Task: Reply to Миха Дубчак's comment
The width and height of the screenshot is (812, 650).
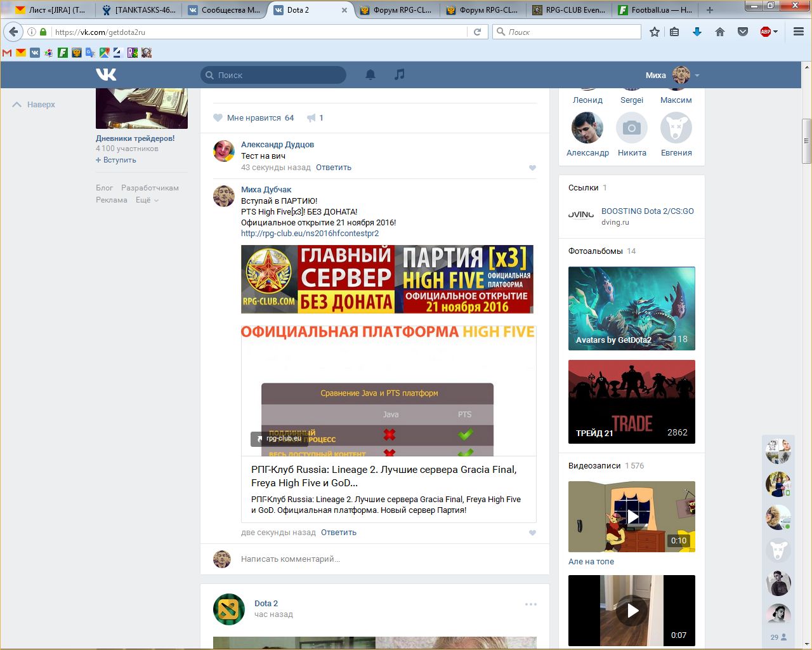Action: 339,533
